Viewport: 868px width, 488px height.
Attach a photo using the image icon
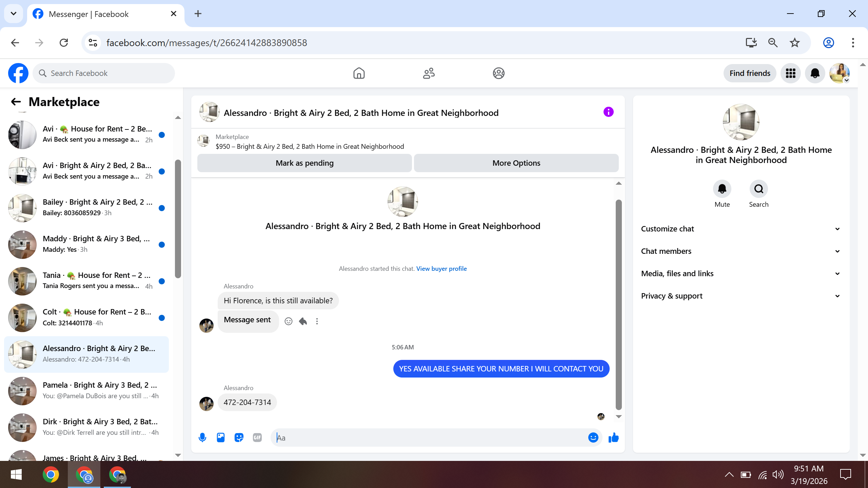click(x=221, y=438)
